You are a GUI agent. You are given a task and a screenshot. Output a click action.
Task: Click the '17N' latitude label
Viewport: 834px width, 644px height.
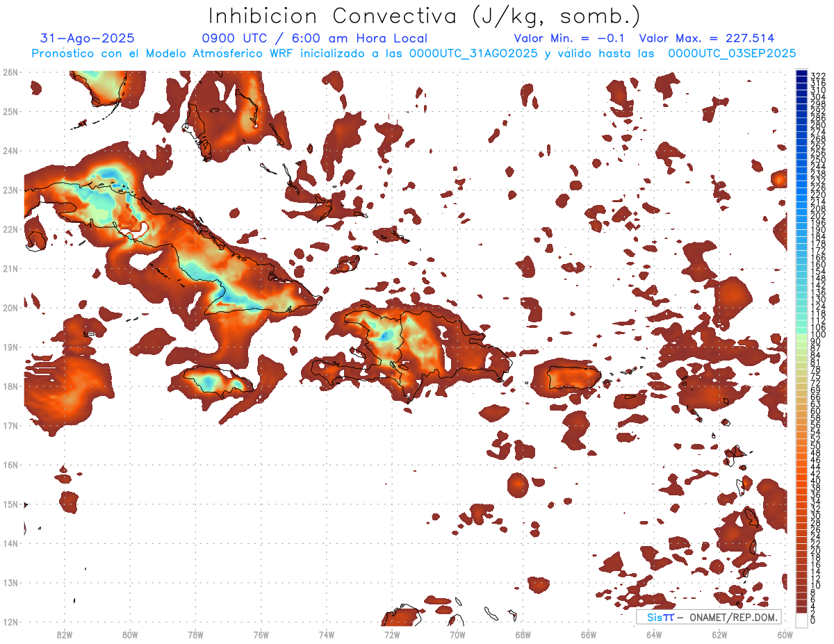(10, 425)
